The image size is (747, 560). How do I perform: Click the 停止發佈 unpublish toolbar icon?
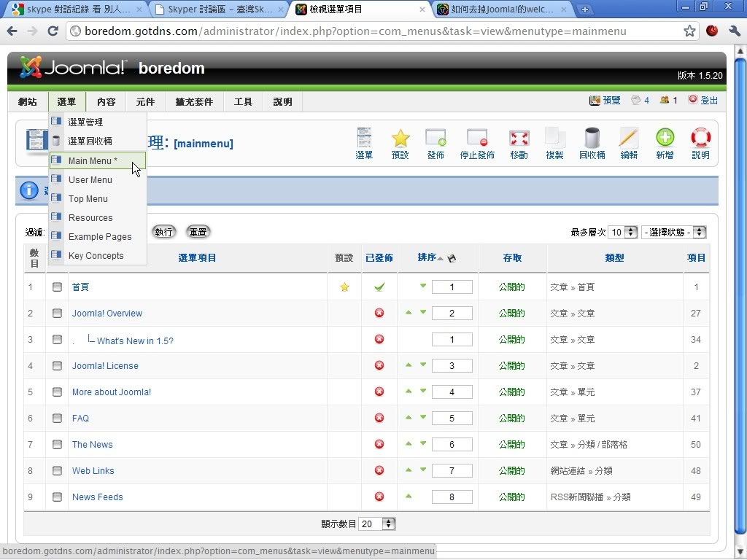coord(477,144)
